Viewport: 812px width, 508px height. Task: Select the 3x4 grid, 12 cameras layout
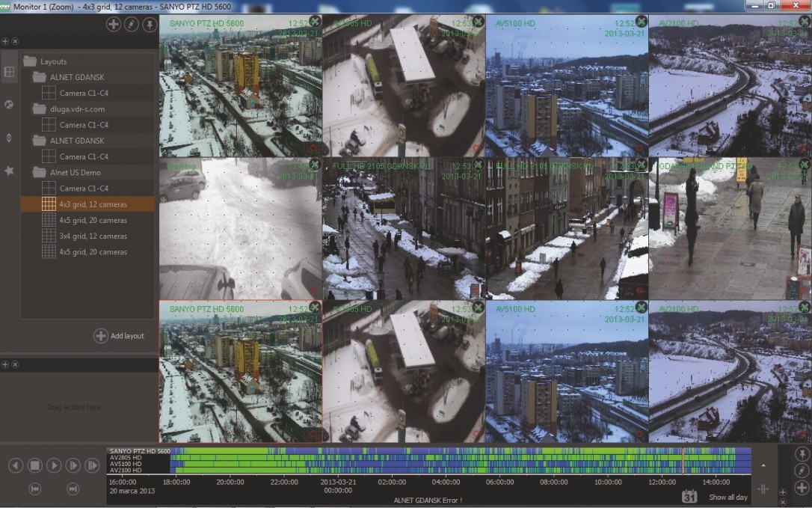point(93,236)
